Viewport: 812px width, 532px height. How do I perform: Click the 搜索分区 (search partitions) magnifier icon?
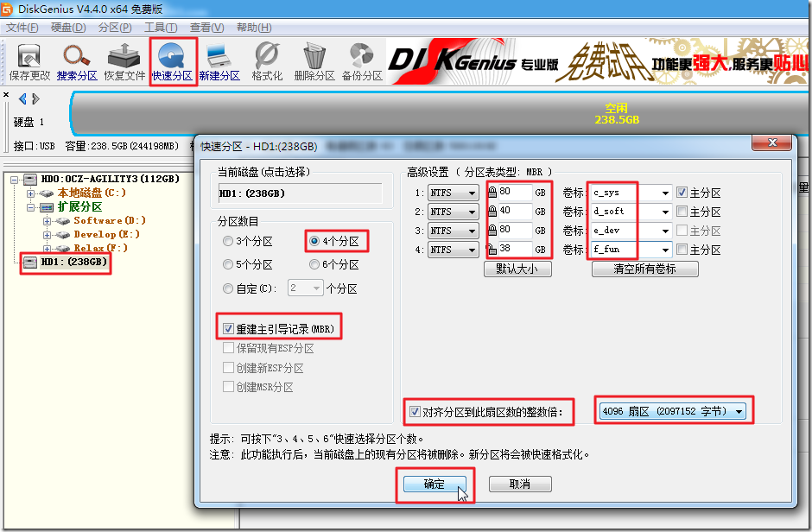pos(77,63)
